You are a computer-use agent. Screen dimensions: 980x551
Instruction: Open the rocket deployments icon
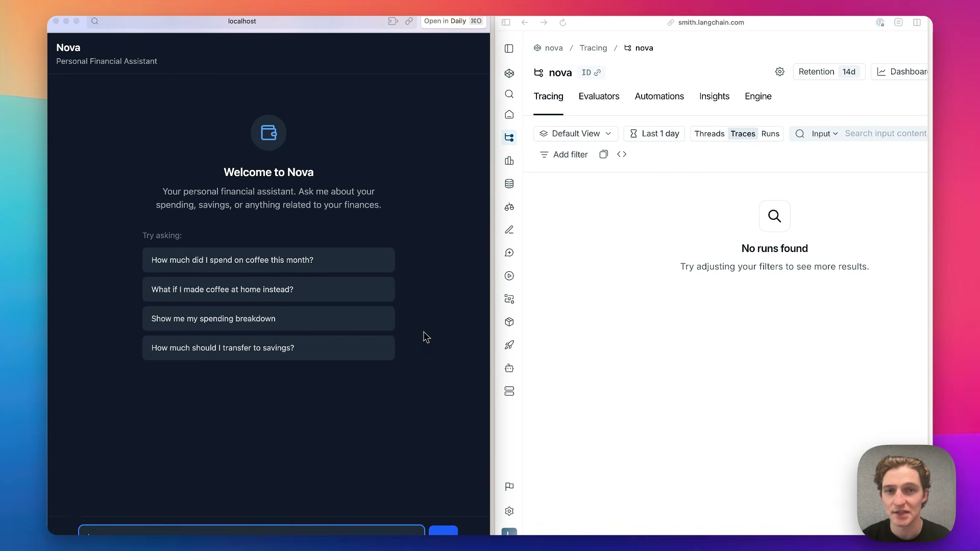[x=509, y=345]
